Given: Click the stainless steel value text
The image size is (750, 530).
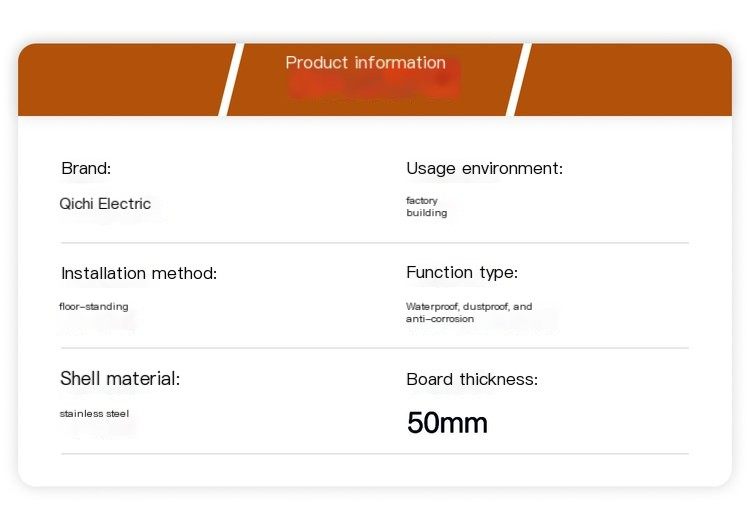Looking at the screenshot, I should [x=94, y=414].
